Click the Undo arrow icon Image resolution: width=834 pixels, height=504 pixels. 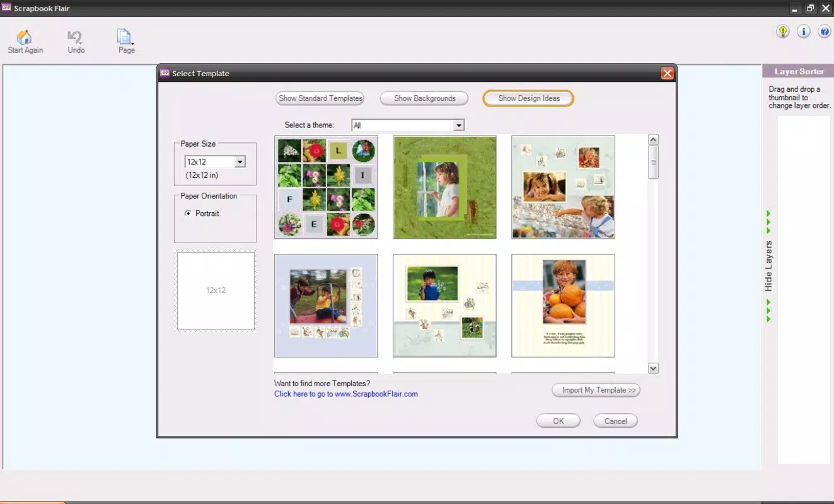(76, 37)
